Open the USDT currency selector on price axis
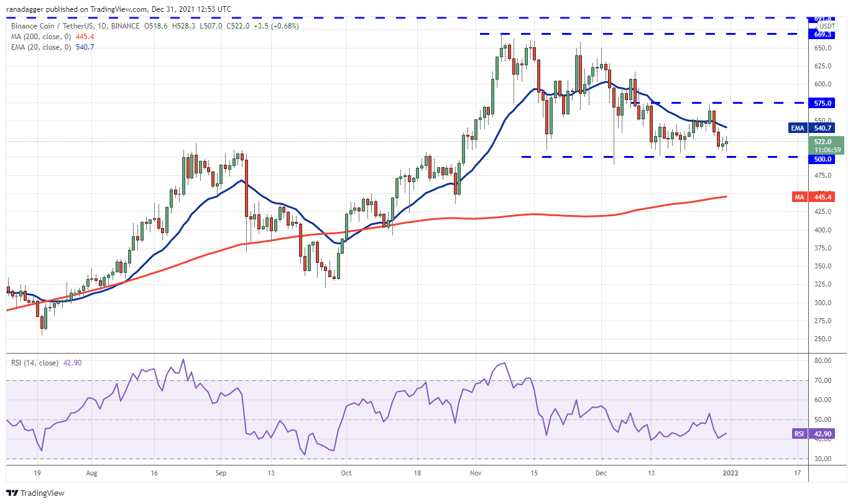853x504 pixels. [828, 26]
